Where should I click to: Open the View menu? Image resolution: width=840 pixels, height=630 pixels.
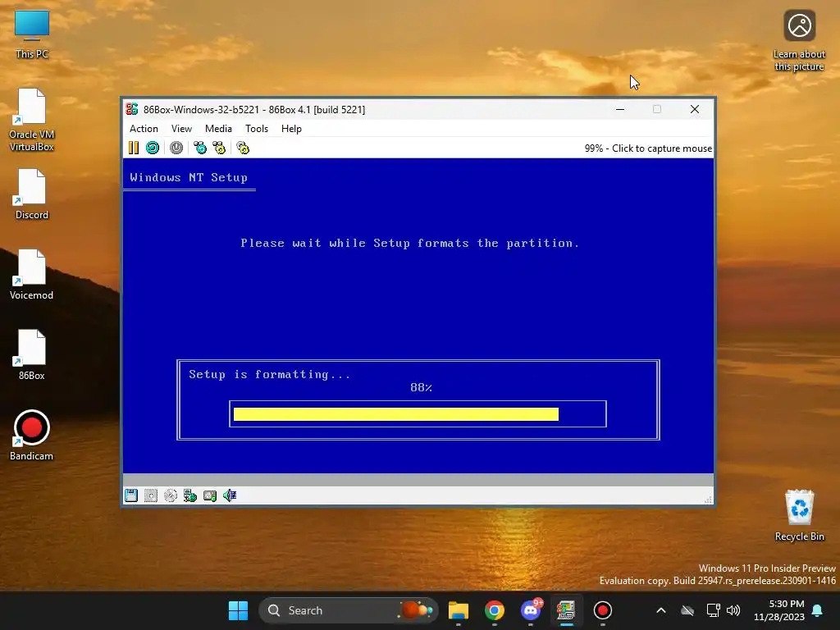point(181,129)
